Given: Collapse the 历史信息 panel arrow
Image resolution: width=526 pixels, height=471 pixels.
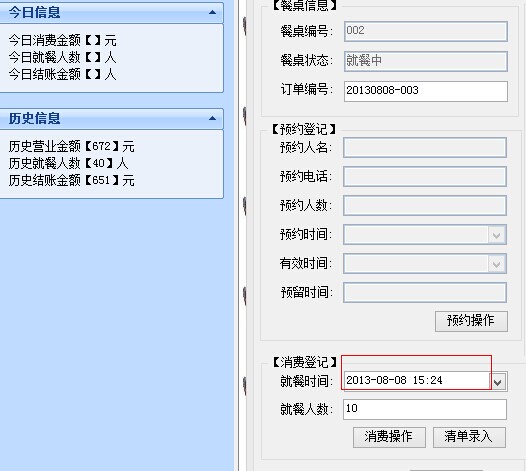Looking at the screenshot, I should [x=212, y=118].
